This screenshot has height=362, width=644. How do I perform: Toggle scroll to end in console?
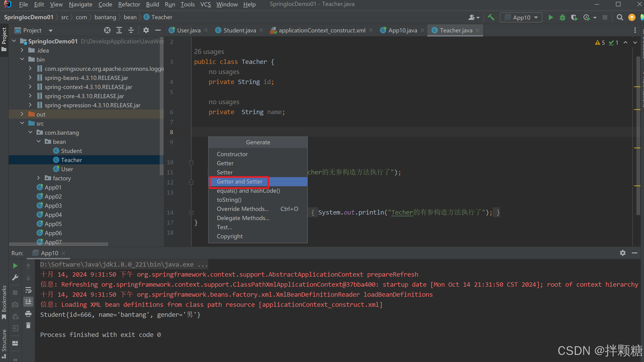pos(28,302)
